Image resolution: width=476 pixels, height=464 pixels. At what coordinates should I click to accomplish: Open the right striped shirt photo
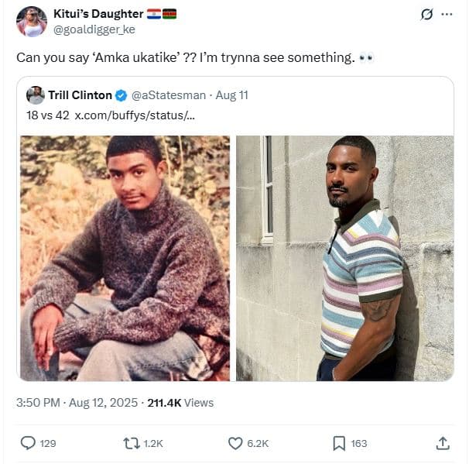click(x=344, y=258)
